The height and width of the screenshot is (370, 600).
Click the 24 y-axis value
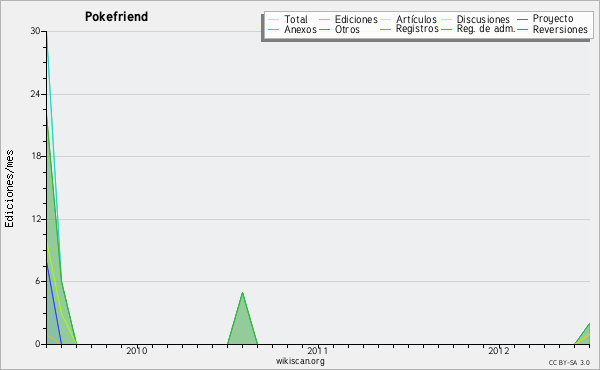coord(35,94)
